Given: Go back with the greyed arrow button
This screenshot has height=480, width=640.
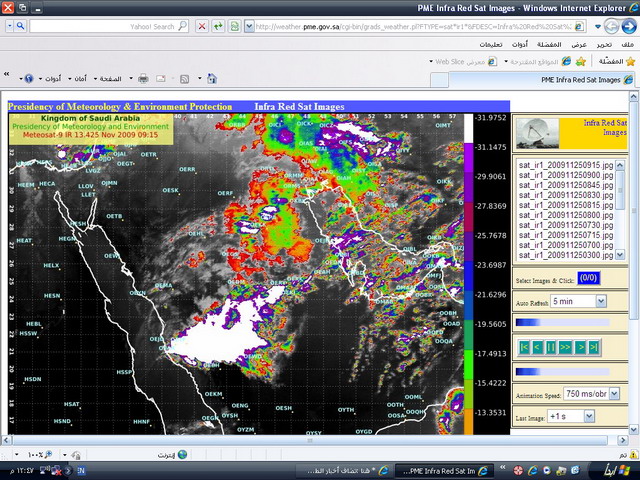Looking at the screenshot, I should (611, 27).
